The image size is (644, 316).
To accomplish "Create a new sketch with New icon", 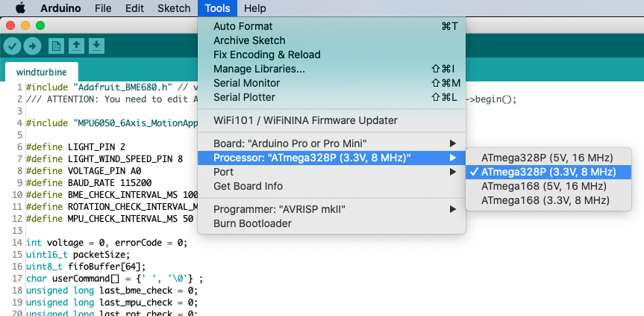I will tap(56, 46).
